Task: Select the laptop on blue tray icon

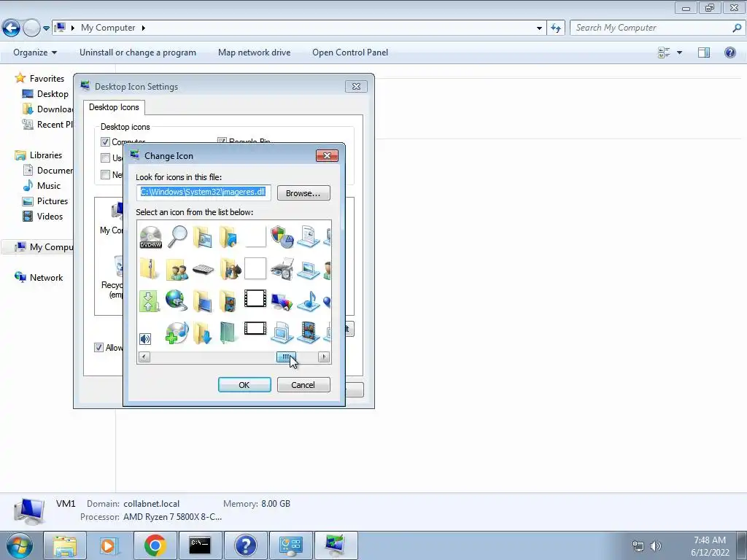Action: pos(309,270)
